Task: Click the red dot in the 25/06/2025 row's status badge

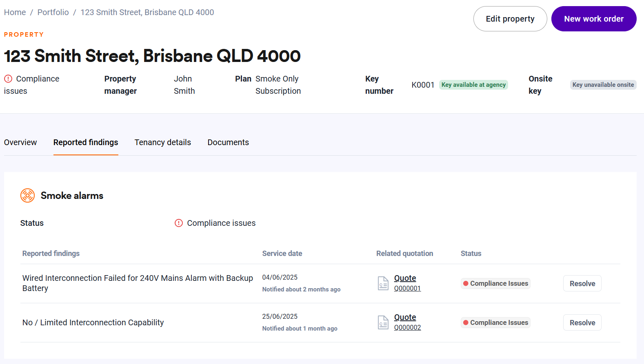Action: pyautogui.click(x=466, y=322)
